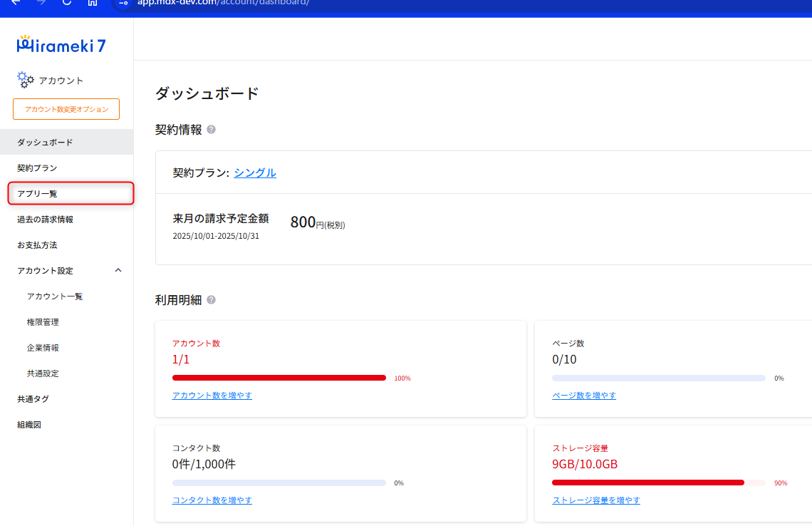Screen dimensions: 812x526
Task: Open the アプリ一覧 sidebar item
Action: coord(37,194)
